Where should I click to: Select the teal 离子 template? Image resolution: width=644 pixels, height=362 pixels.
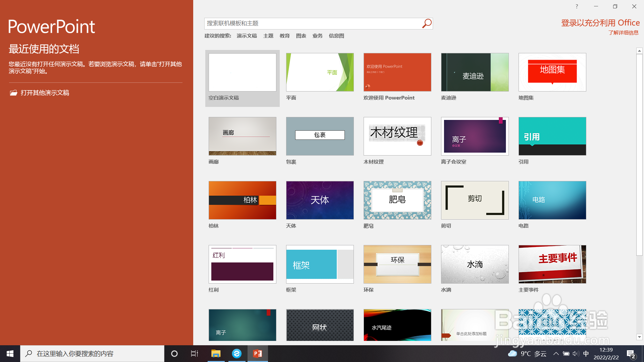(x=243, y=325)
